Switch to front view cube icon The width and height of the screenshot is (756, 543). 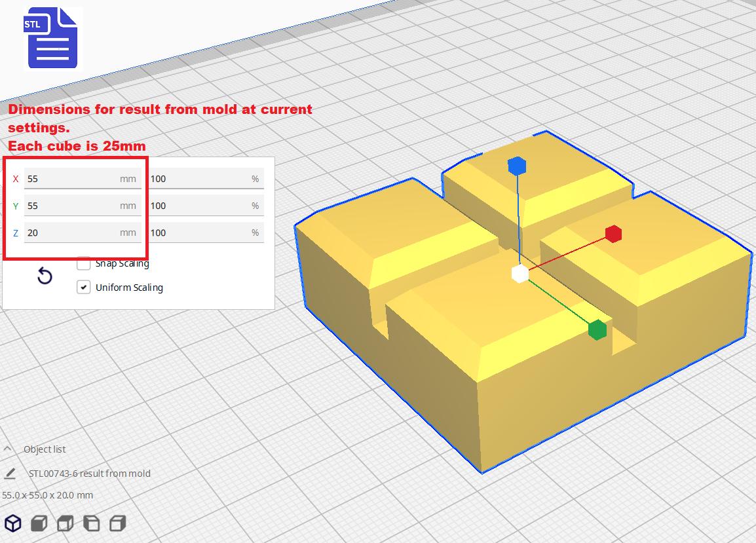pos(39,523)
